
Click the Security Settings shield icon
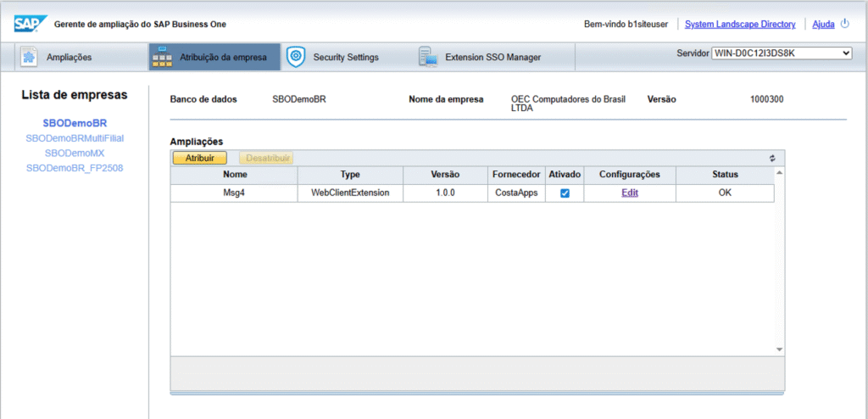(295, 57)
